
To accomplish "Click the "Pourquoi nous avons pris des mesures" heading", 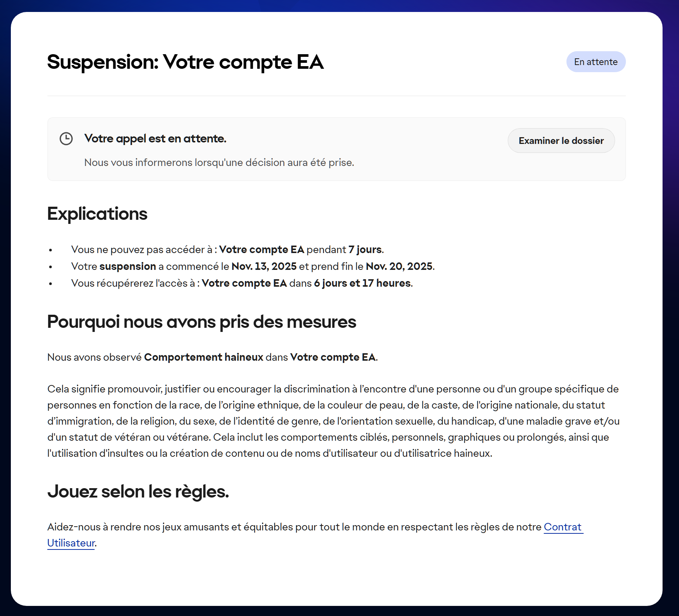I will click(202, 322).
